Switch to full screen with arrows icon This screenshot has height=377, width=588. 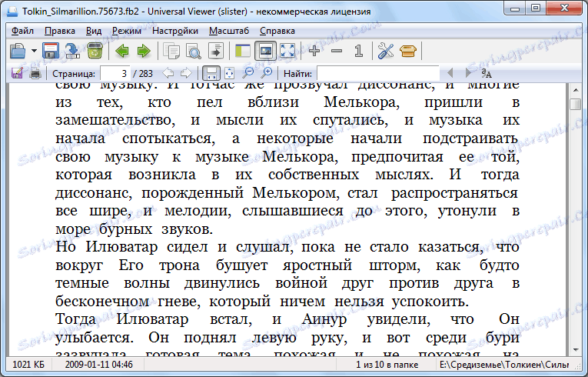287,51
